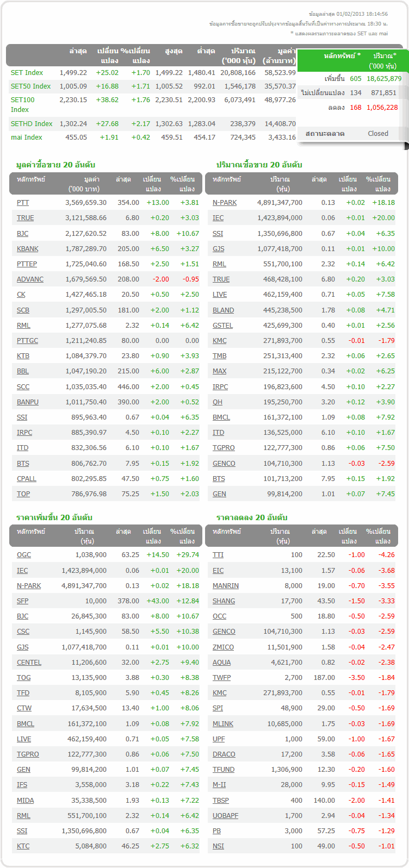The image size is (409, 868).
Task: Open the ADVANC stock quote
Action: click(30, 279)
